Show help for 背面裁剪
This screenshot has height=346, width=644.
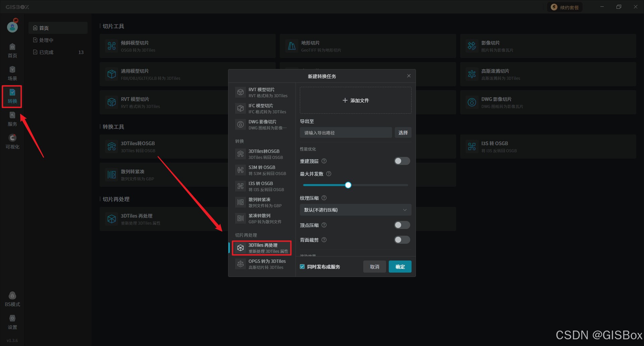coord(324,240)
